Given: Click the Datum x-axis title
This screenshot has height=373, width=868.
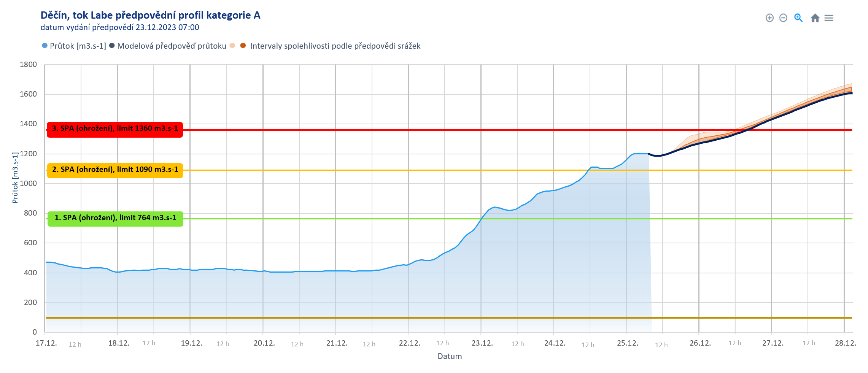Looking at the screenshot, I should click(450, 356).
